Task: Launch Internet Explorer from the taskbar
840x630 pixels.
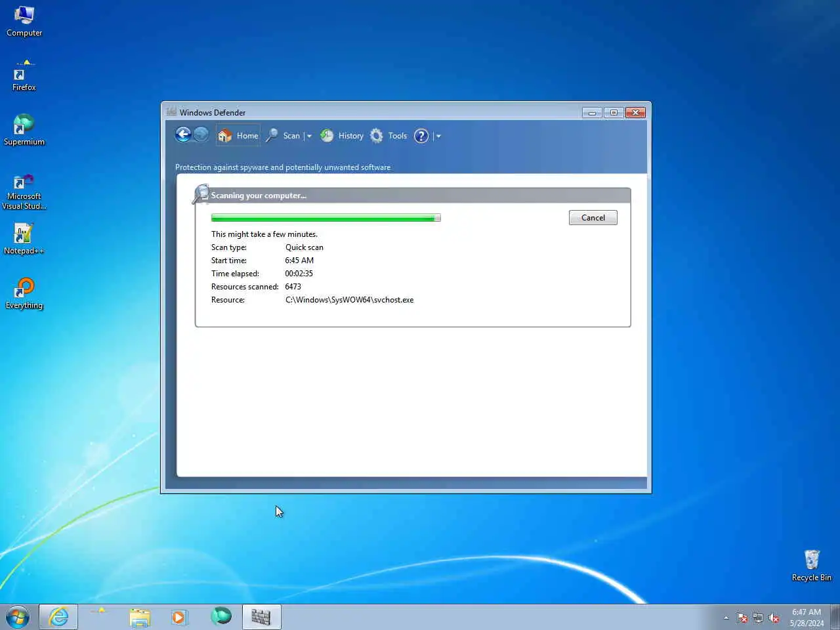Action: pyautogui.click(x=58, y=617)
